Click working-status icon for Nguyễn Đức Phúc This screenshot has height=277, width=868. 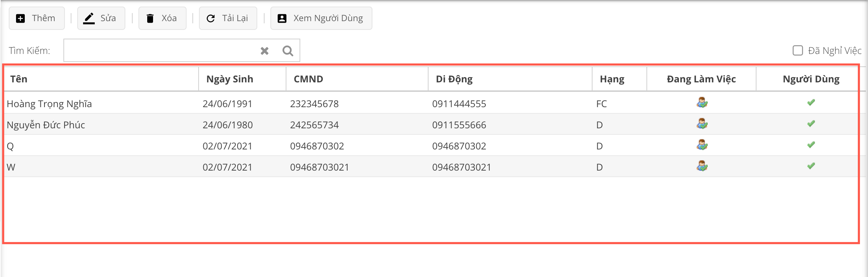702,124
